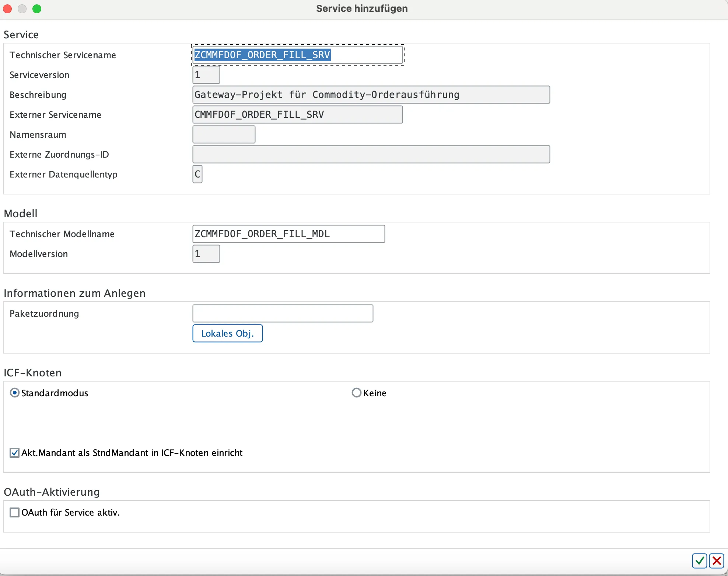This screenshot has width=728, height=576.
Task: Focus the Beschreibung text field
Action: click(371, 95)
